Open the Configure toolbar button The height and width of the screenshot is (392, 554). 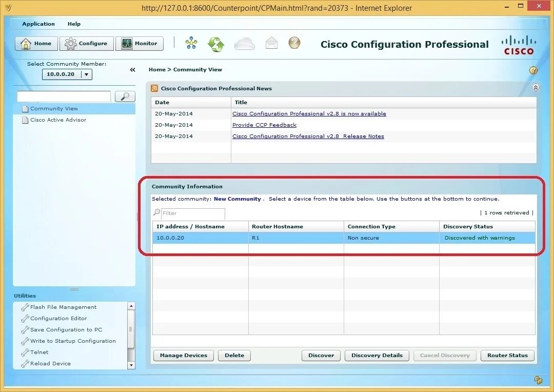(x=87, y=44)
